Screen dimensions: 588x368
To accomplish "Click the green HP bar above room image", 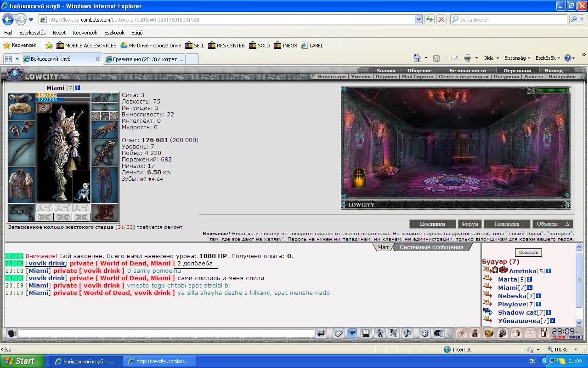I will tap(553, 90).
